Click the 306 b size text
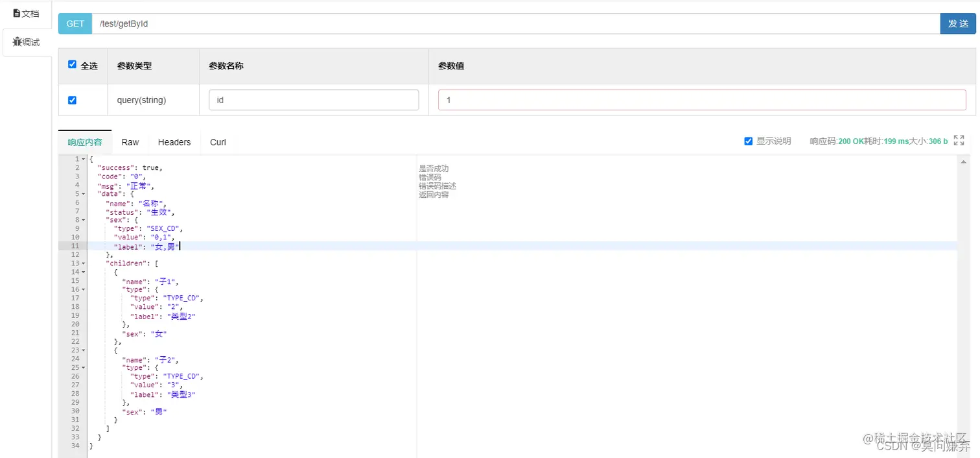The height and width of the screenshot is (458, 980). point(938,141)
